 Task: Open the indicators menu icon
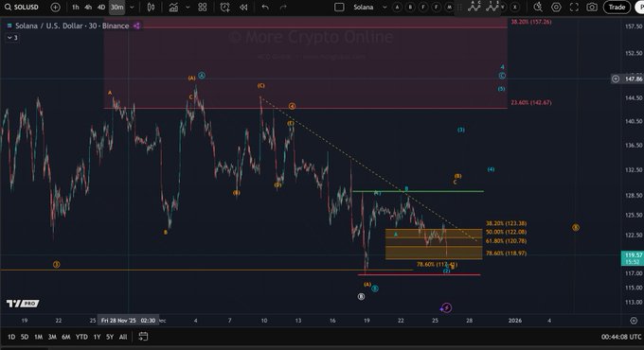173,8
